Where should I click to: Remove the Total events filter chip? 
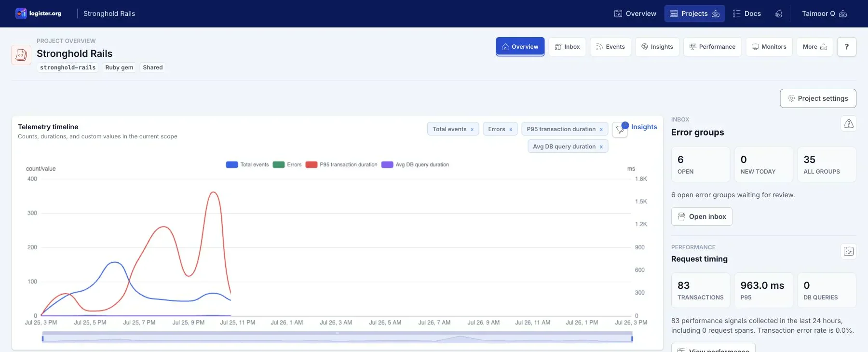pos(472,129)
